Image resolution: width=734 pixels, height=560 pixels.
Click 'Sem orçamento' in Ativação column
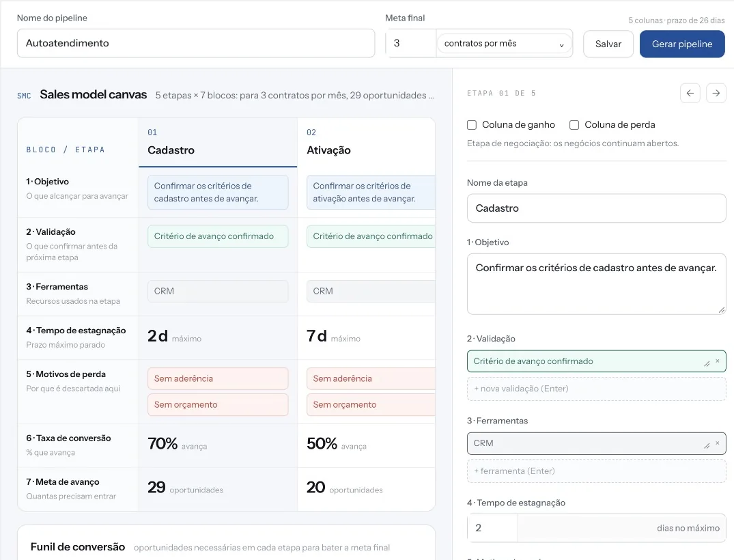(371, 405)
